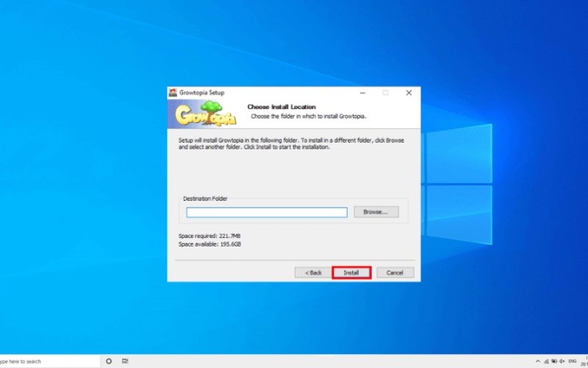Minimize the Growtopia Setup window
Image resolution: width=588 pixels, height=368 pixels.
click(x=362, y=93)
